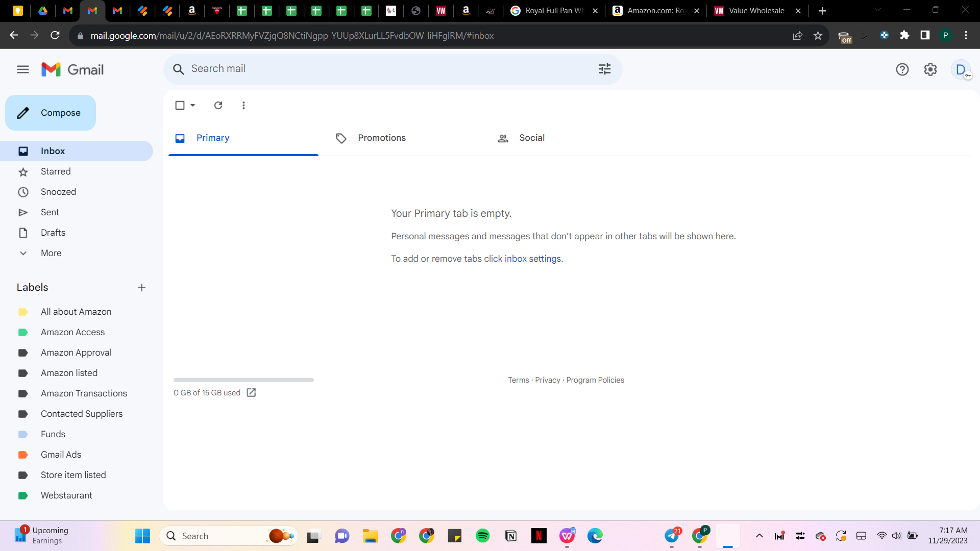
Task: Open the All about Amazon label
Action: pyautogui.click(x=77, y=312)
